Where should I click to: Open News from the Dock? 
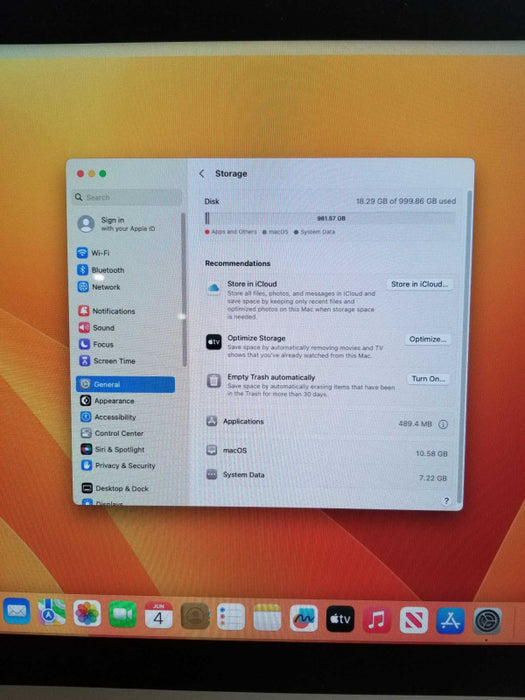click(x=414, y=620)
